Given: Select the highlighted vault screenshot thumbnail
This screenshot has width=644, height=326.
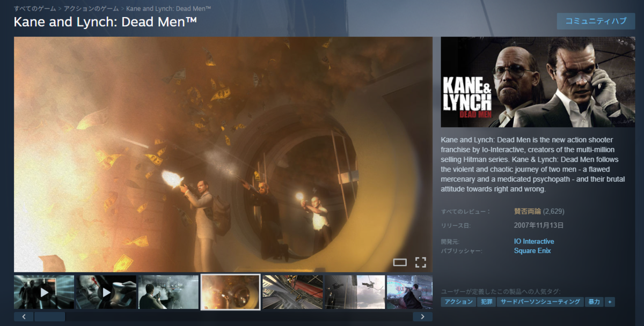Looking at the screenshot, I should point(231,292).
